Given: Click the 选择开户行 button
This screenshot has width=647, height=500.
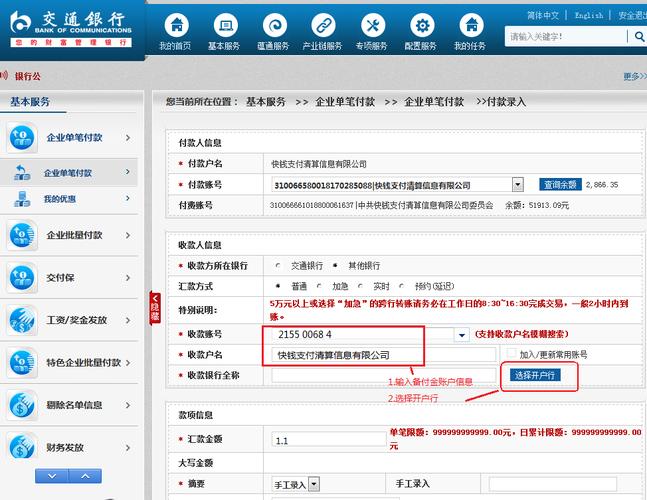Looking at the screenshot, I should pyautogui.click(x=535, y=375).
